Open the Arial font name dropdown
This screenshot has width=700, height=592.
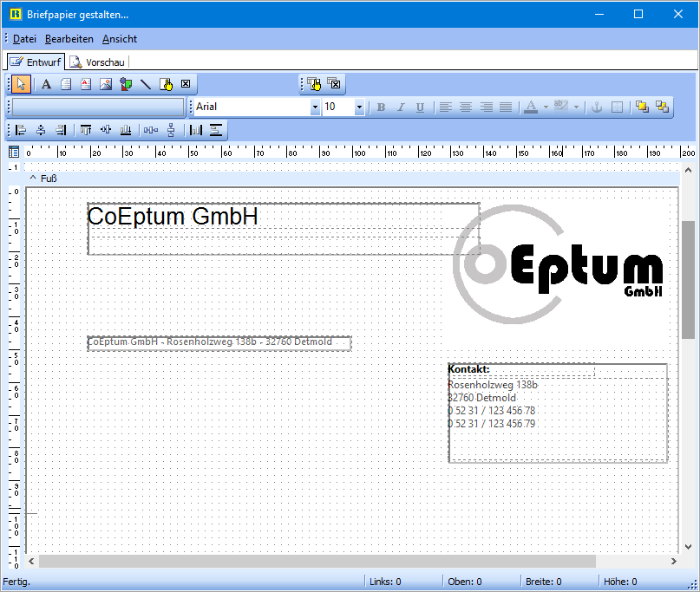[x=315, y=107]
